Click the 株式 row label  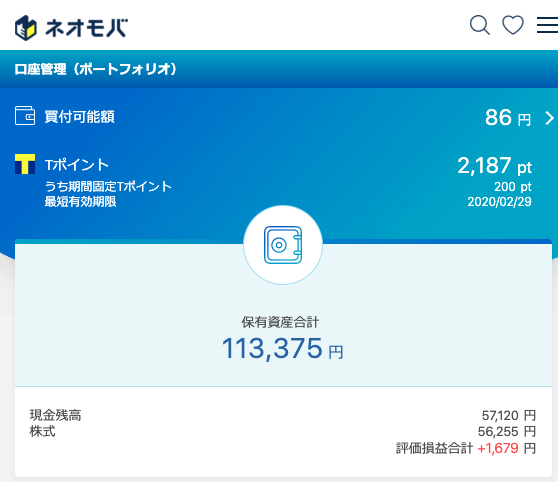point(42,431)
